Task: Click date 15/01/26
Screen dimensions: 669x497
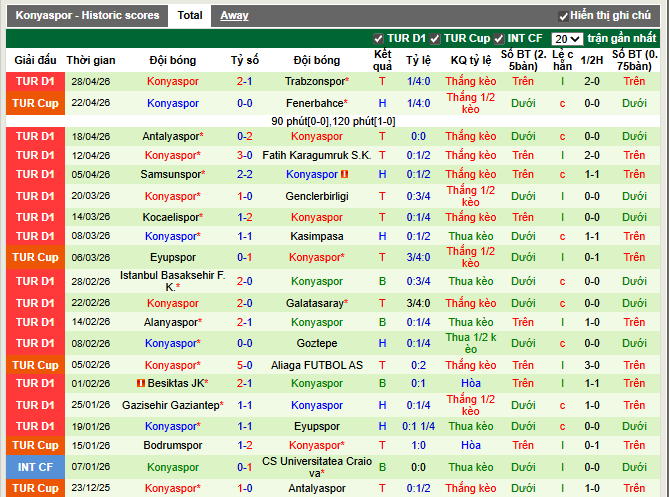Action: pos(91,445)
